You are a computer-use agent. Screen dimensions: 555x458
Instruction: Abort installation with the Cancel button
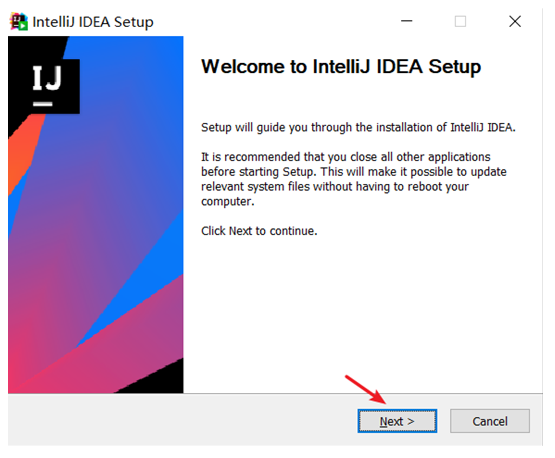pos(490,421)
